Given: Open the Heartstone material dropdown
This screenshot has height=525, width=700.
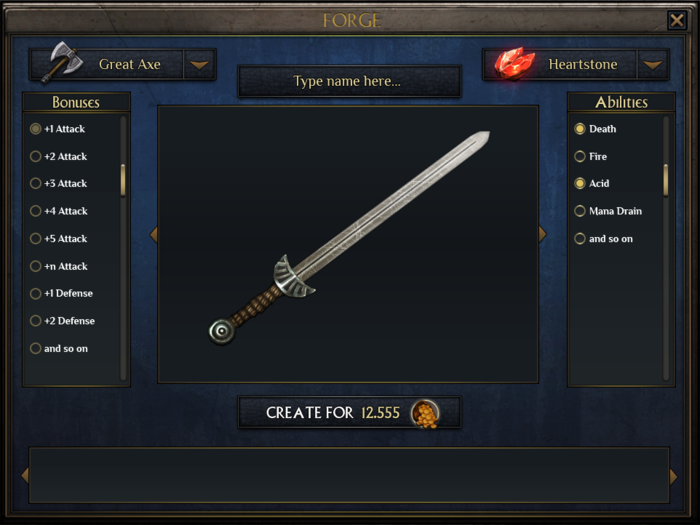Looking at the screenshot, I should (653, 65).
